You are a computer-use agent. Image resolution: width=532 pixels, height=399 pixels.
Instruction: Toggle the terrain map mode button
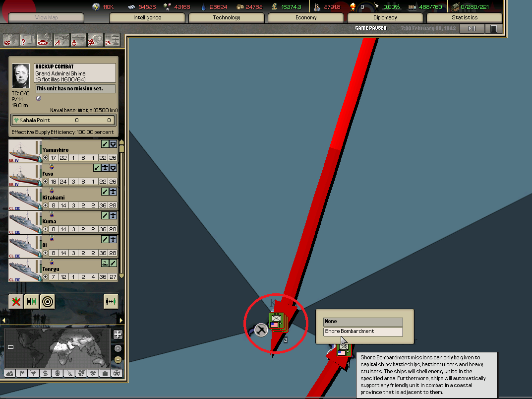tap(10, 373)
